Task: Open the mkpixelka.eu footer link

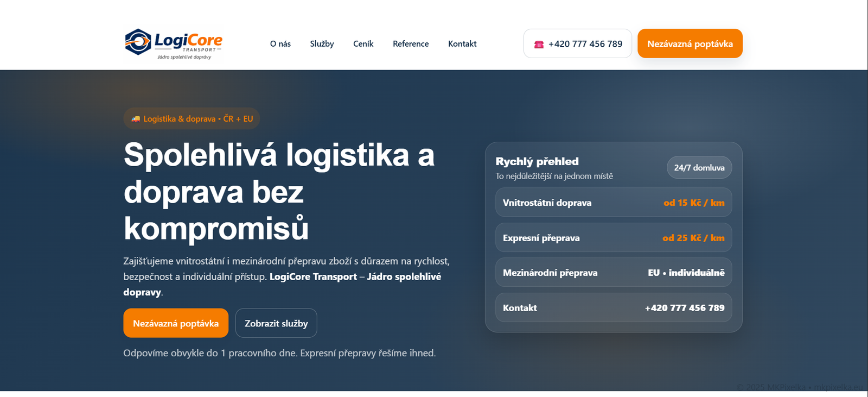Action: pos(838,387)
